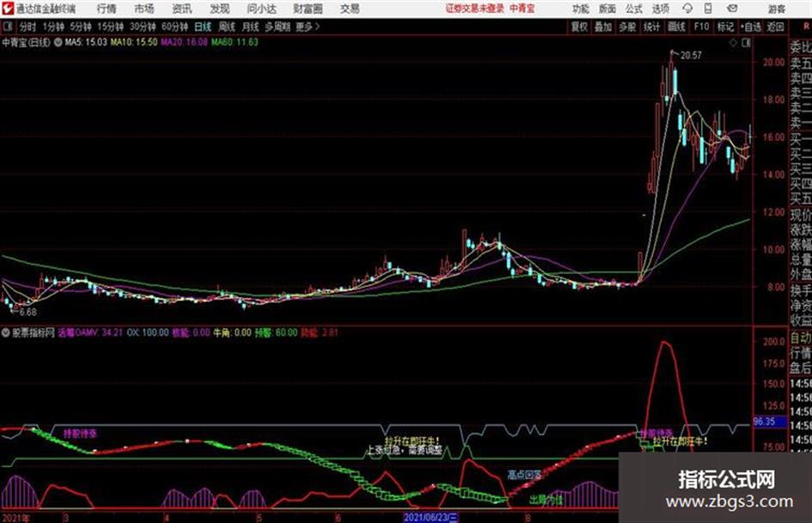Click the diamond icon at chart corner
Viewport: 812px width, 523px height.
[x=733, y=43]
